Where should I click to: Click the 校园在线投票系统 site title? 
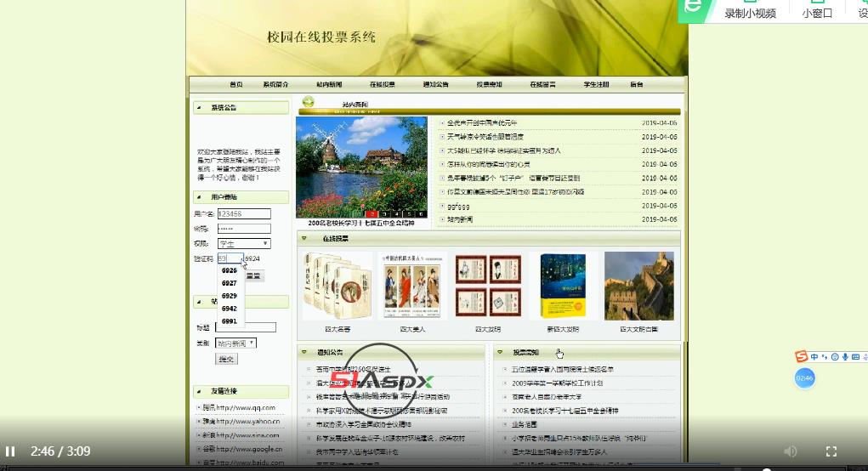coord(321,37)
